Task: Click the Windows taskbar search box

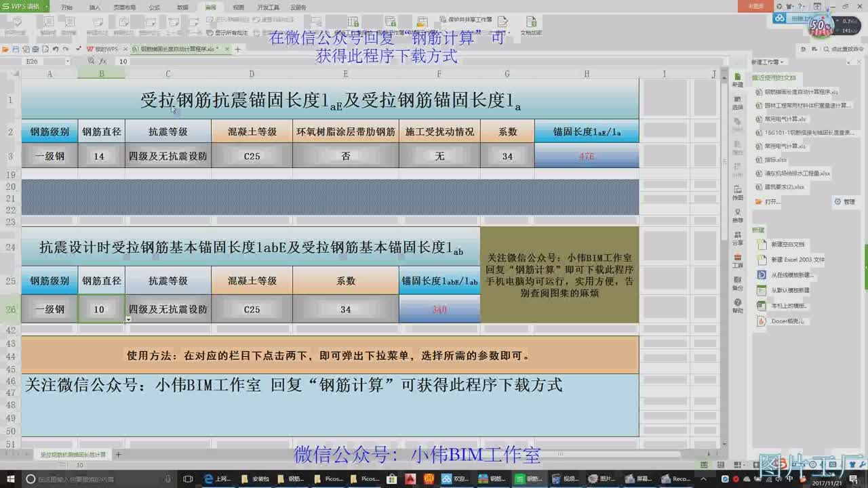Action: (99, 479)
